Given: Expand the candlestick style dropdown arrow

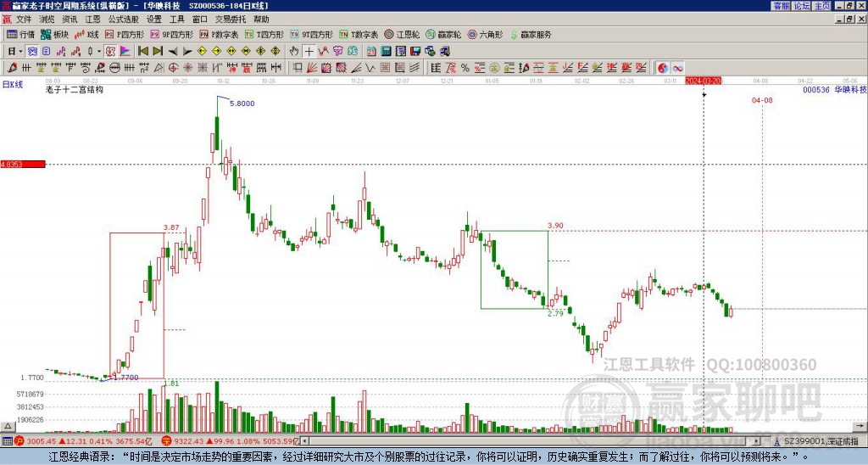Looking at the screenshot, I should (99, 51).
